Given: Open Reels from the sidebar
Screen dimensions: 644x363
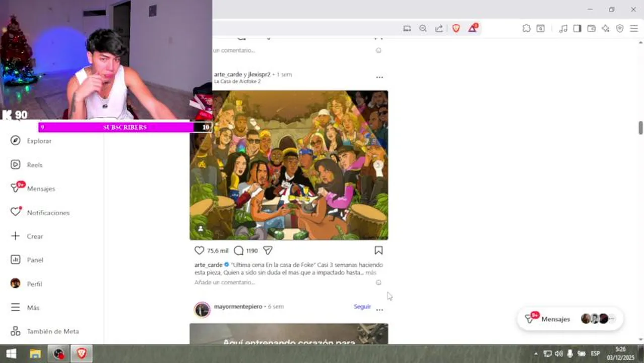Looking at the screenshot, I should (x=27, y=165).
